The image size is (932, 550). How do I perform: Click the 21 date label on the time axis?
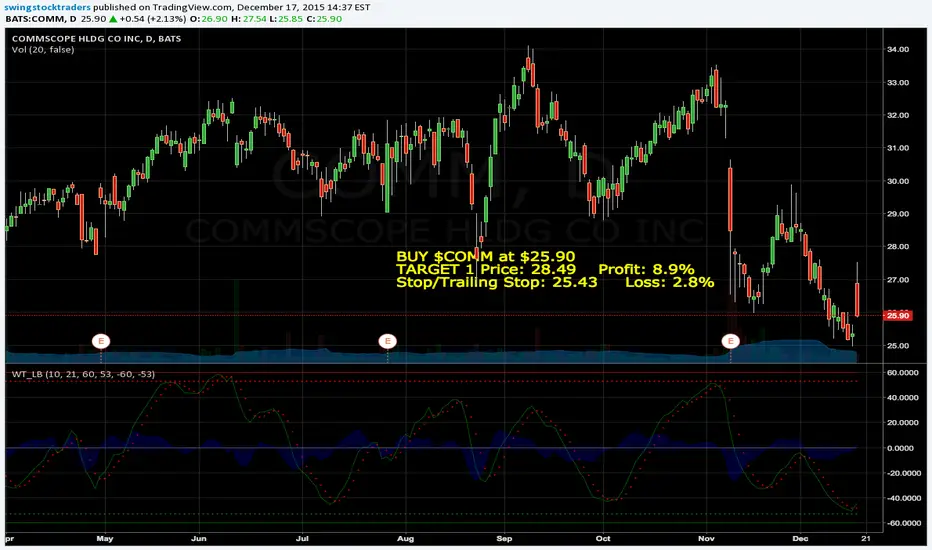(x=866, y=539)
